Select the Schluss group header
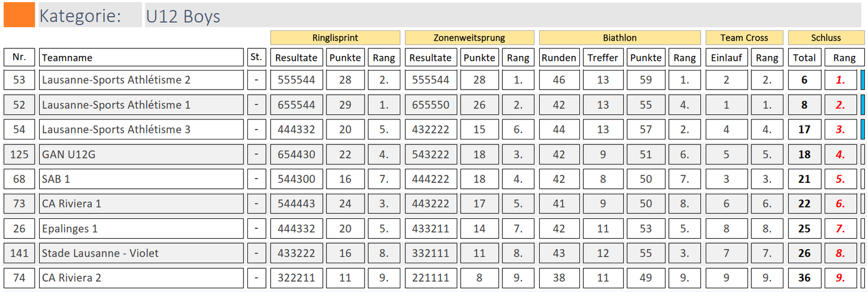The image size is (868, 292). tap(826, 37)
